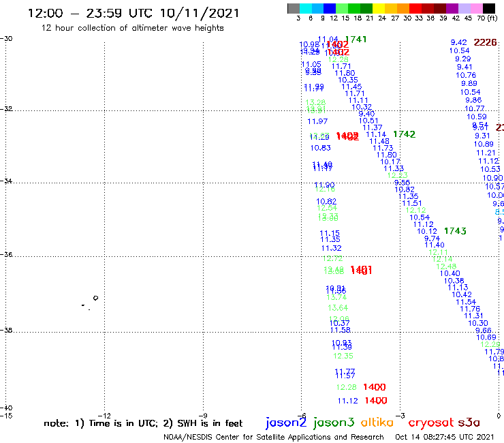Click the NOAA/NESDIS credit line
Image resolution: width=504 pixels, height=443 pixels.
(x=274, y=438)
